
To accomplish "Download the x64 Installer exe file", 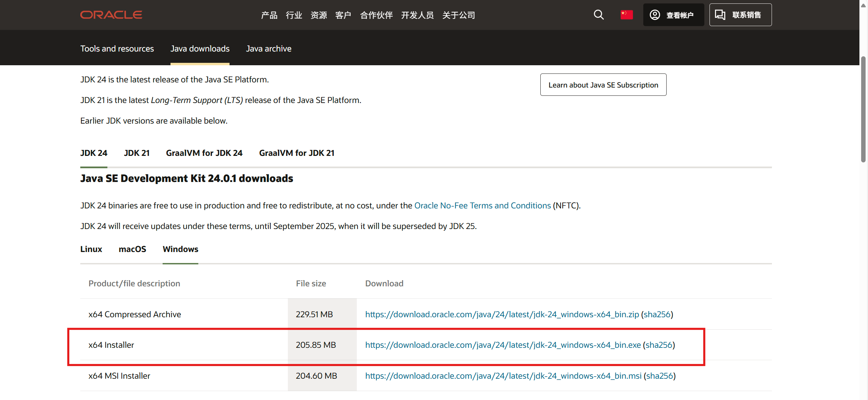I will pyautogui.click(x=503, y=345).
